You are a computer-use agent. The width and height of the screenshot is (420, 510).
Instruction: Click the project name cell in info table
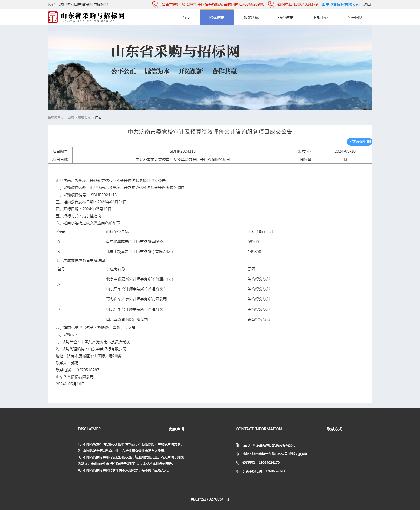click(183, 159)
